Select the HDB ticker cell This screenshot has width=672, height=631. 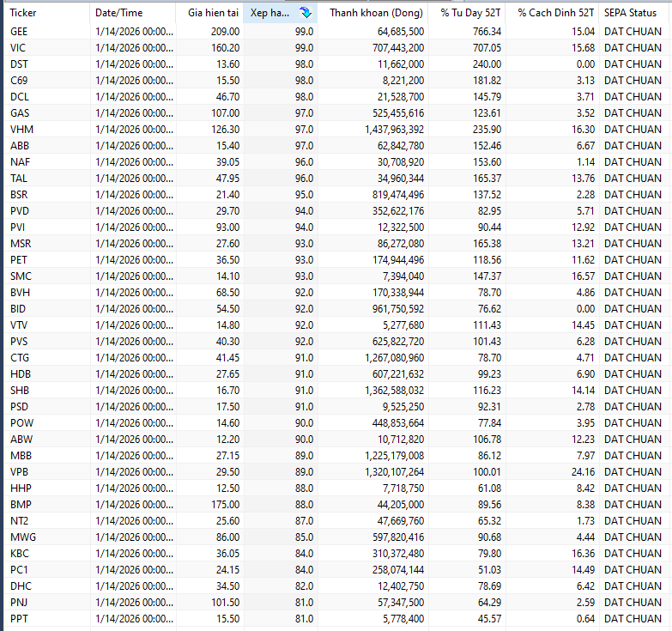point(21,373)
